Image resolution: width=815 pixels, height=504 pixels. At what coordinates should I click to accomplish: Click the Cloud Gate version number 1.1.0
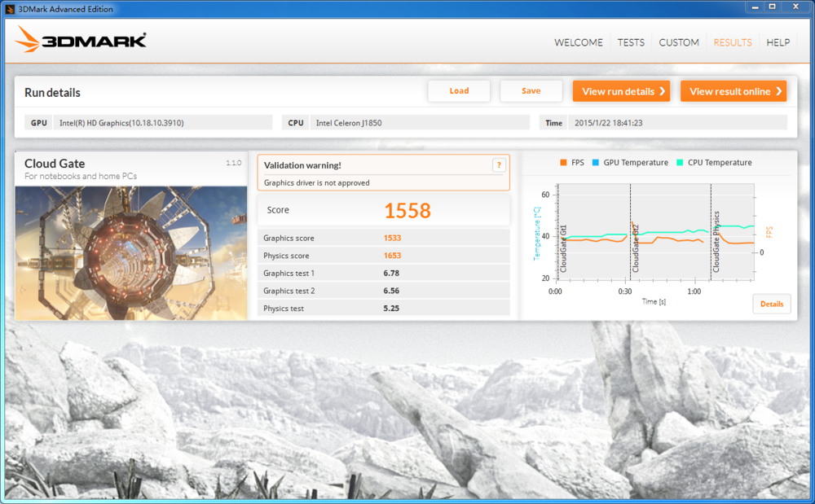[x=233, y=163]
